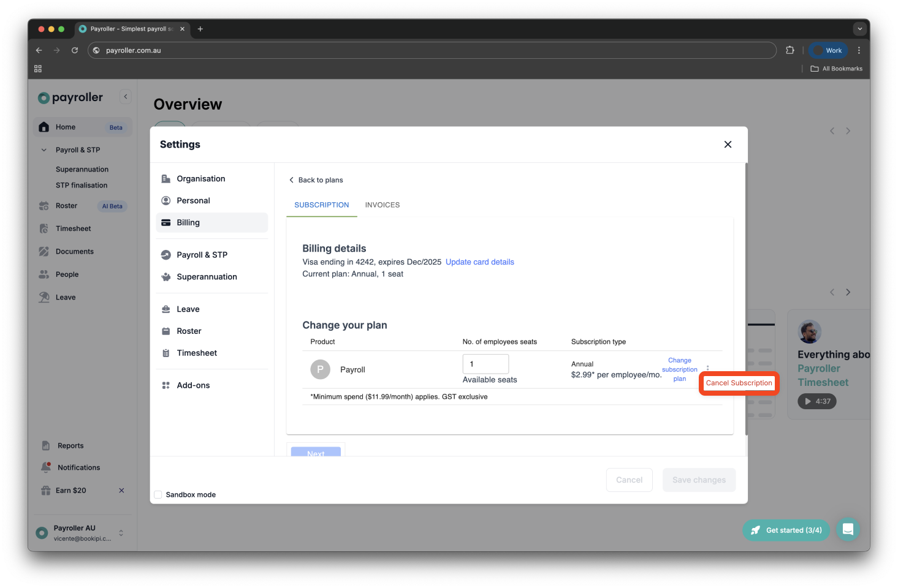The image size is (898, 588).
Task: Click the Payroll product avatar icon
Action: pos(321,370)
